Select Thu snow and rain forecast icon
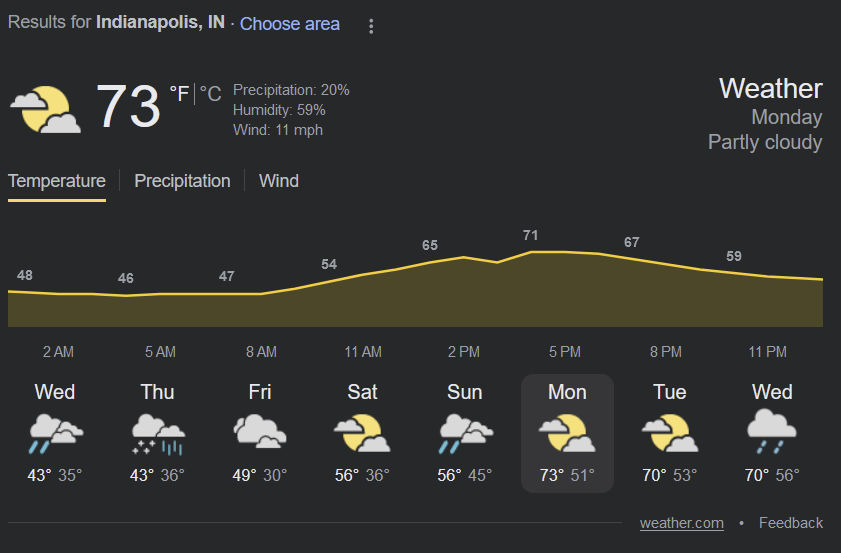The height and width of the screenshot is (553, 841). 158,433
